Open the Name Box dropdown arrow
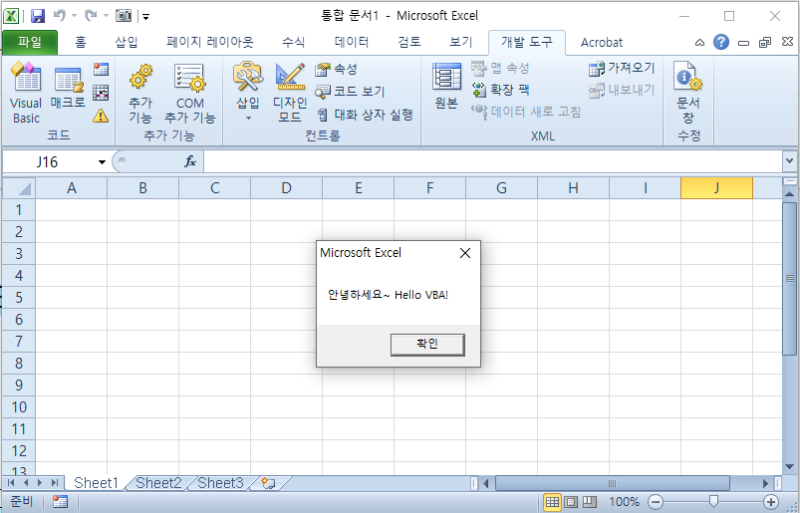This screenshot has width=800, height=513. [x=102, y=162]
